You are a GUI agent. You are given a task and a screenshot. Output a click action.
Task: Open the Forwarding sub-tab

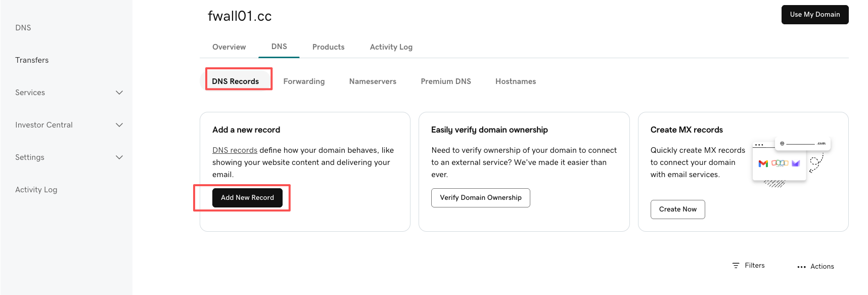tap(304, 81)
